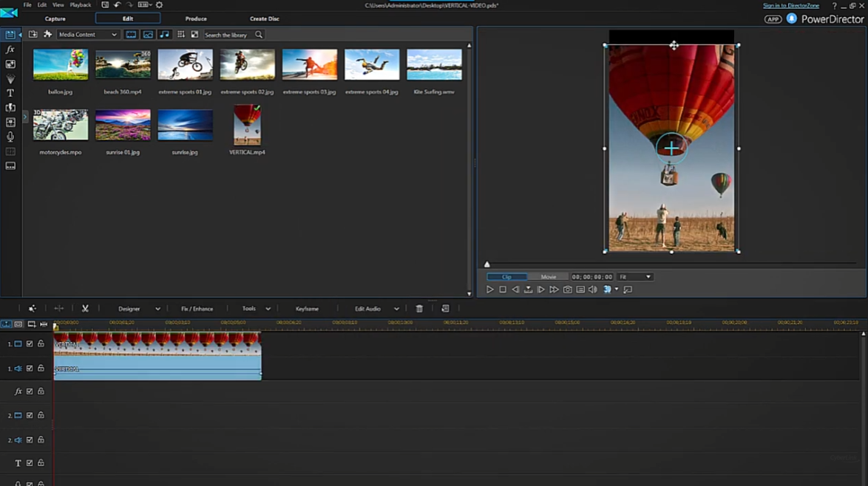Toggle the fx track enable checkbox
The height and width of the screenshot is (486, 868).
coord(30,391)
